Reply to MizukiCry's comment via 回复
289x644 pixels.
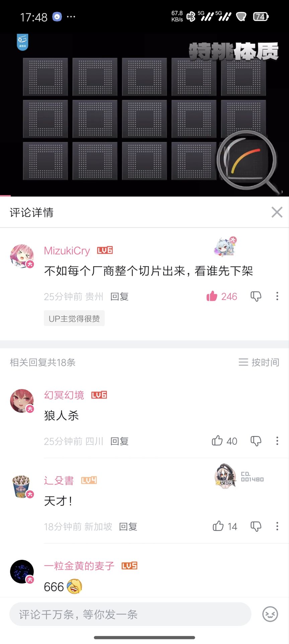[120, 297]
